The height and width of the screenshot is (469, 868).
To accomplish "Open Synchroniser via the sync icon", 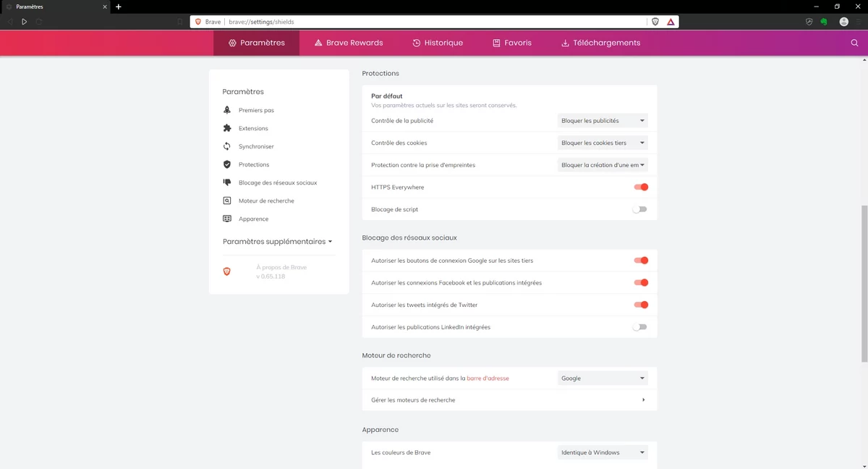I will point(227,146).
